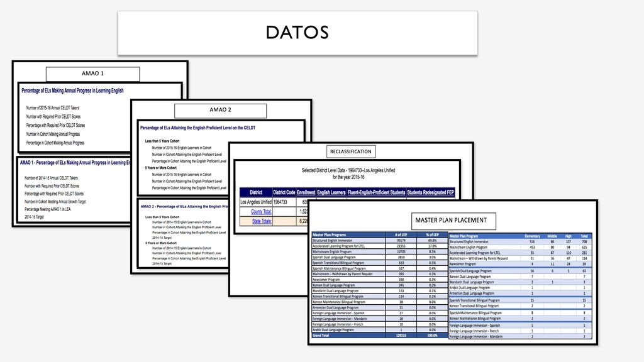Screen dimensions: 644x362
Task: Click the Enrollment column header link
Action: 306,192
